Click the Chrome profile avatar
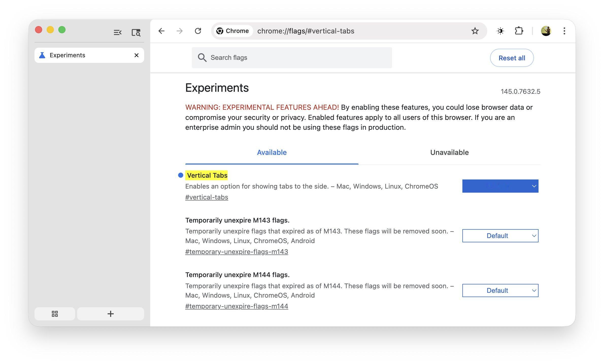Viewport: 604px width, 364px height. (546, 31)
